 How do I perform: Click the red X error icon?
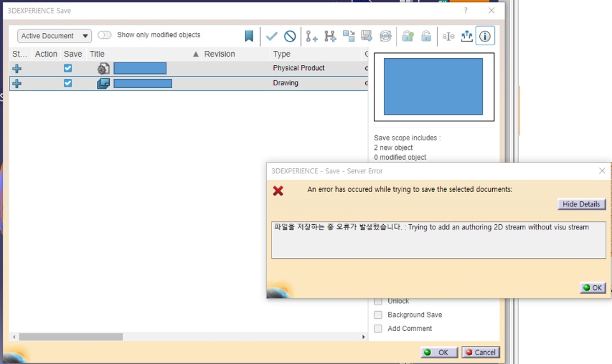tap(278, 191)
